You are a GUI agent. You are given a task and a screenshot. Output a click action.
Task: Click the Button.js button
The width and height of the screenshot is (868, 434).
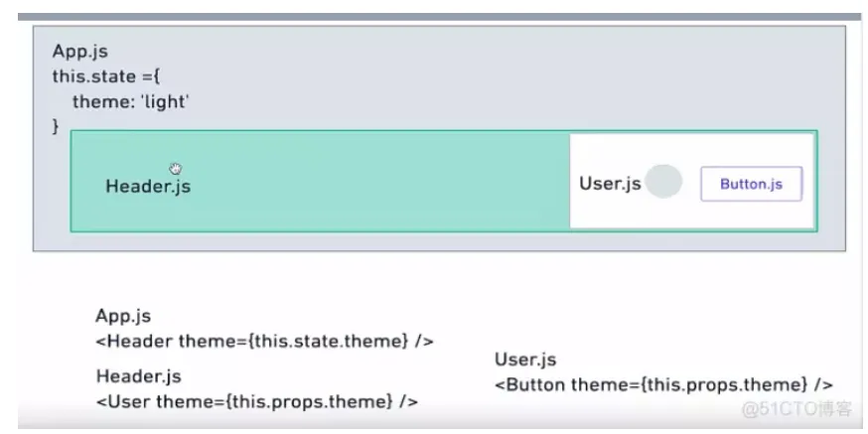pos(751,184)
